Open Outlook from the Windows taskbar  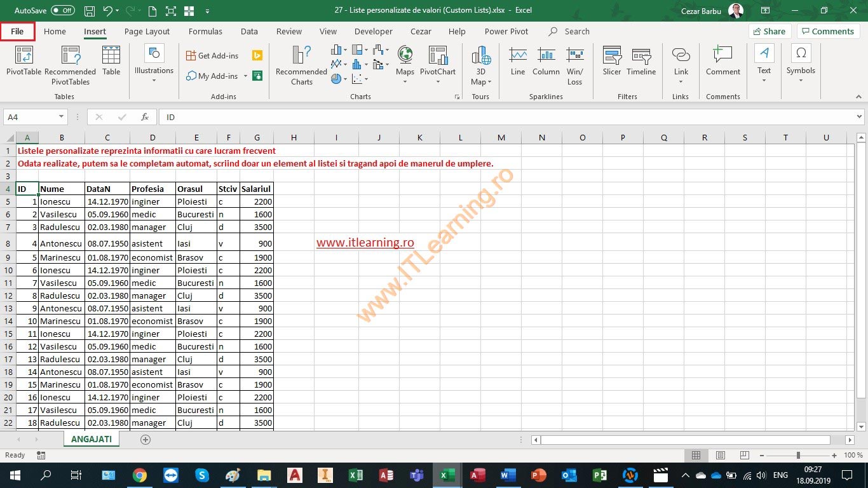pyautogui.click(x=569, y=475)
